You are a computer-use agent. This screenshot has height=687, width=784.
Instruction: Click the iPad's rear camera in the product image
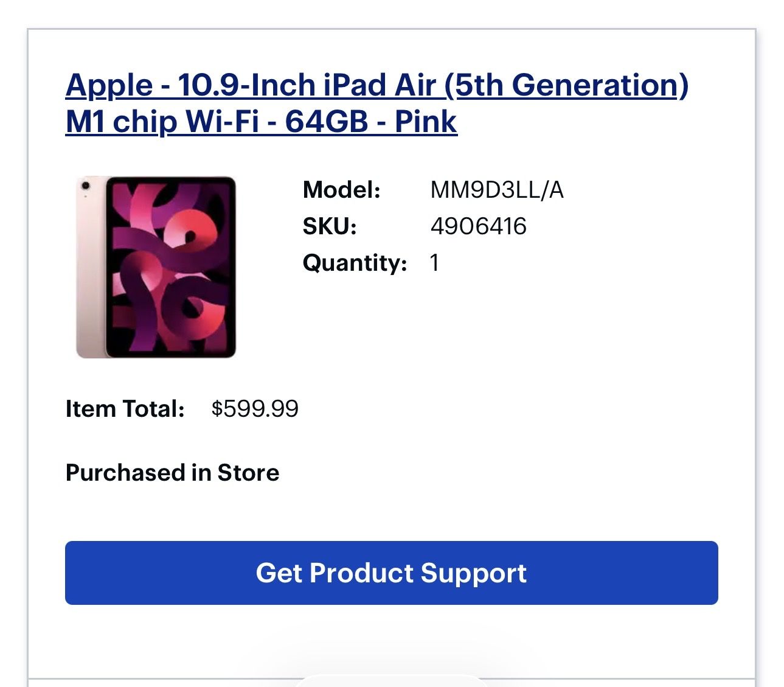86,185
